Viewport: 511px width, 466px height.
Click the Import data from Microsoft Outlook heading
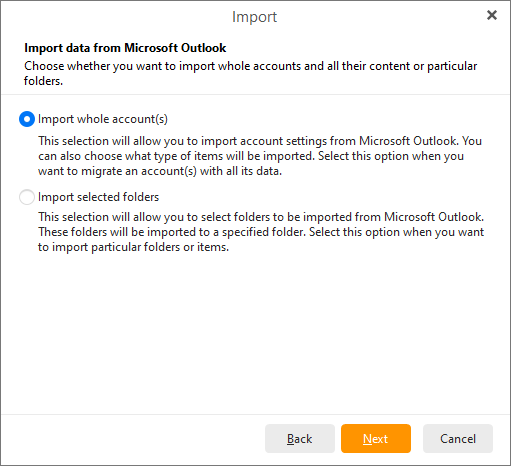(x=125, y=48)
